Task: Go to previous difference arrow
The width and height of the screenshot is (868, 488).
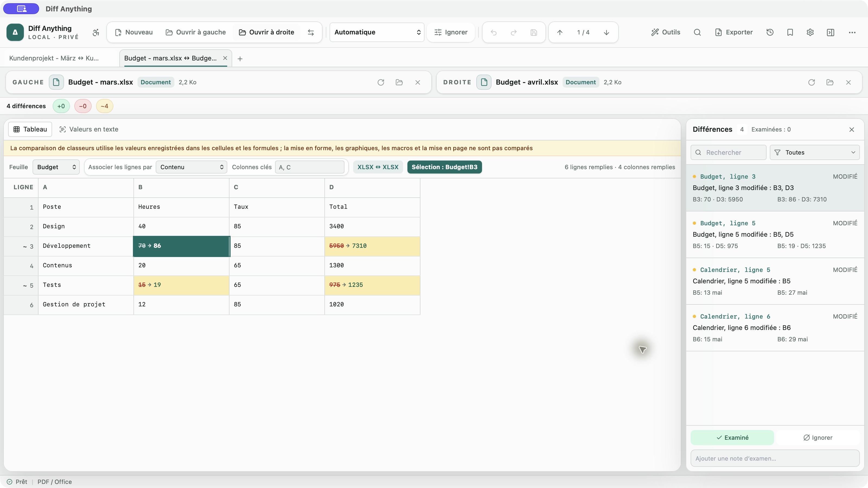Action: (560, 32)
